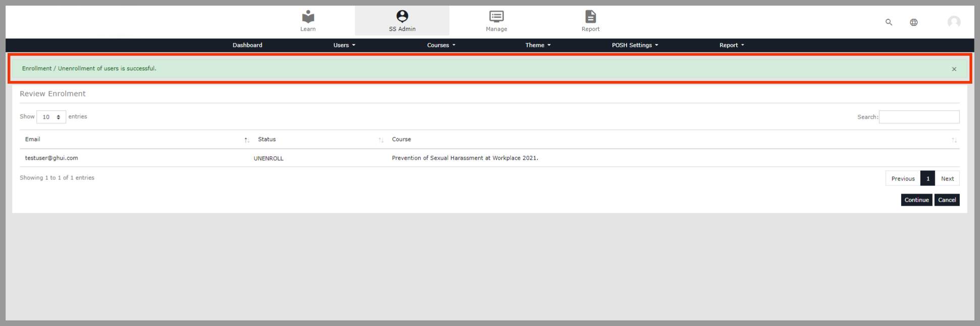
Task: Expand the POSH Settings menu
Action: tap(635, 45)
